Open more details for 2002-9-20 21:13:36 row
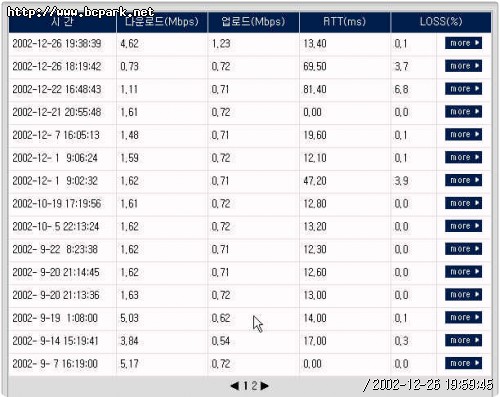The width and height of the screenshot is (500, 397). pos(463,295)
